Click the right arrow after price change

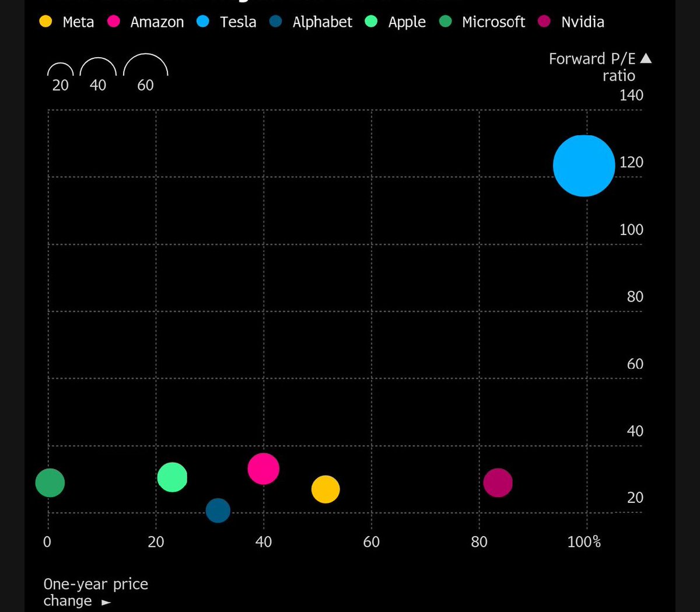[106, 602]
